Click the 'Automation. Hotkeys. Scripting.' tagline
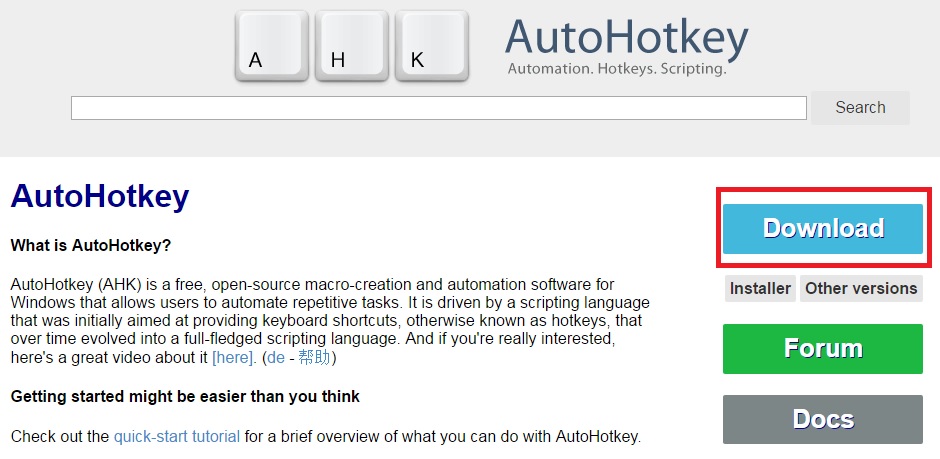This screenshot has width=940, height=459. 617,68
